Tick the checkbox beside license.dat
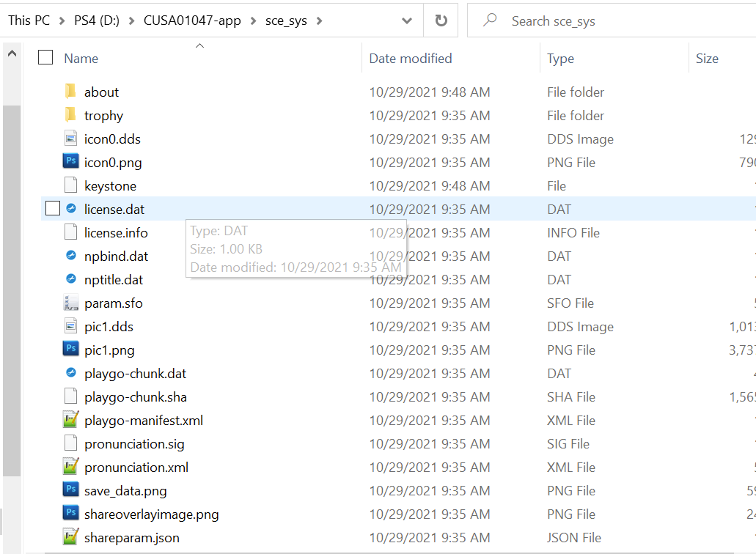 pyautogui.click(x=53, y=209)
